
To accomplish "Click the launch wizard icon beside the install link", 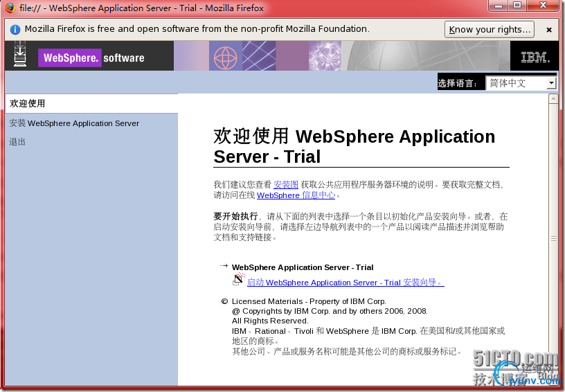I will point(238,280).
